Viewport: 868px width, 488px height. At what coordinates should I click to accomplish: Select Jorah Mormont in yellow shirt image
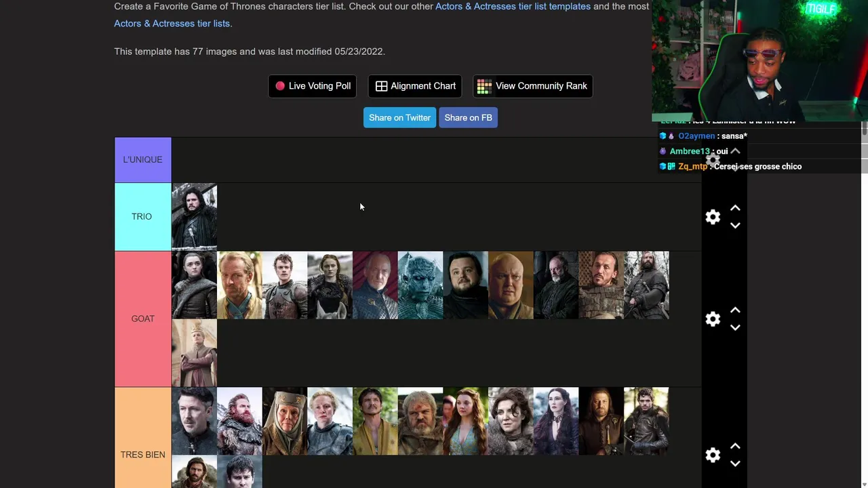(x=239, y=285)
